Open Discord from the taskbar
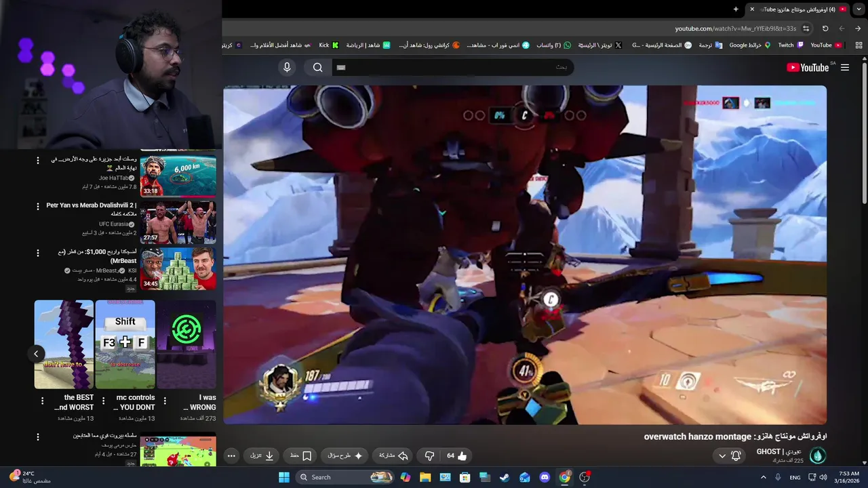This screenshot has width=868, height=488. click(x=545, y=477)
